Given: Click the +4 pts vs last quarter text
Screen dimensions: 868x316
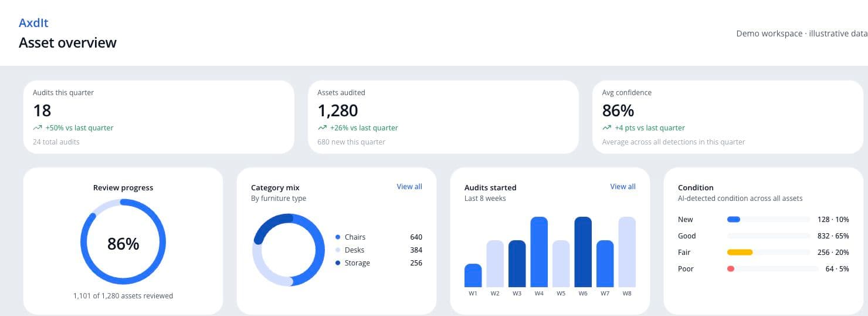Looking at the screenshot, I should coord(650,127).
